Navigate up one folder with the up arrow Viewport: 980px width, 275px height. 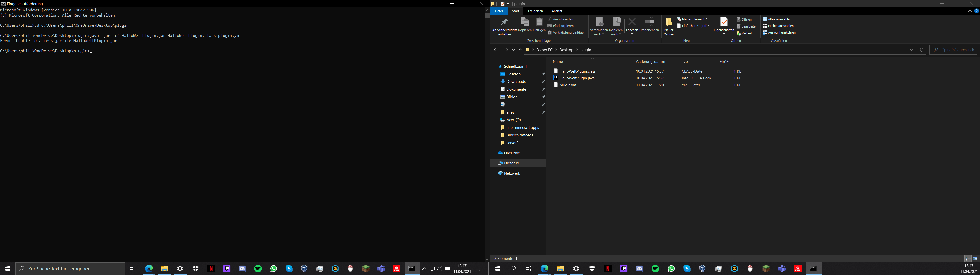(x=520, y=50)
